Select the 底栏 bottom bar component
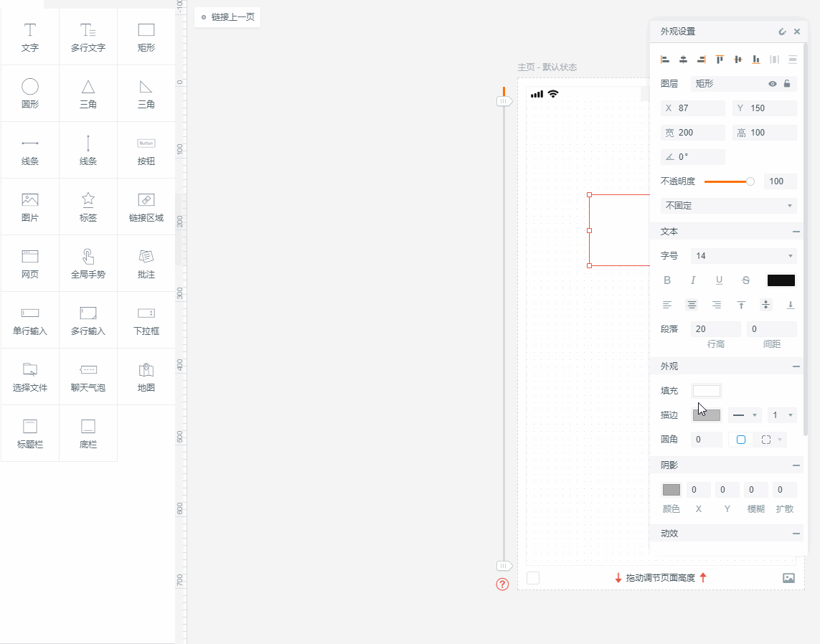This screenshot has width=820, height=644. pos(88,433)
